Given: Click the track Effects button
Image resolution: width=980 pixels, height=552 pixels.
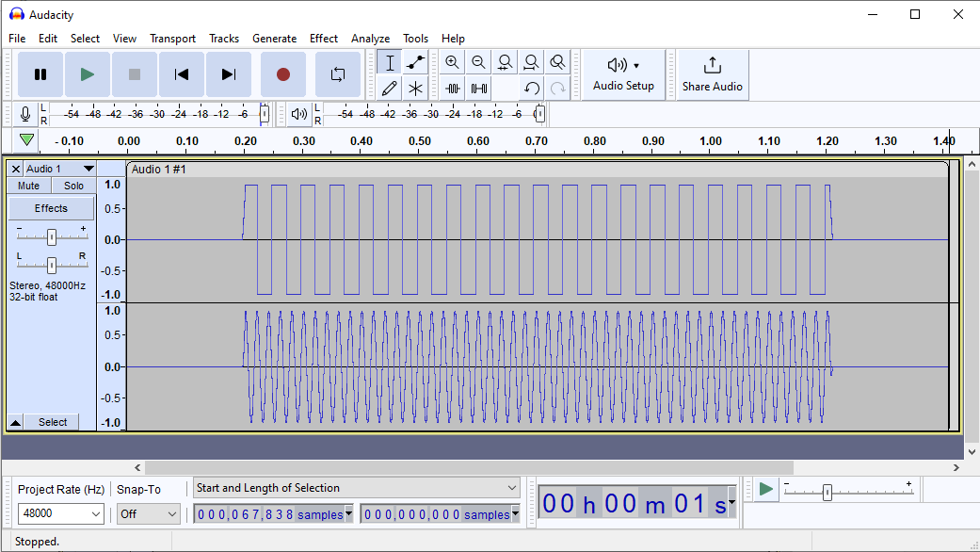Looking at the screenshot, I should 51,208.
